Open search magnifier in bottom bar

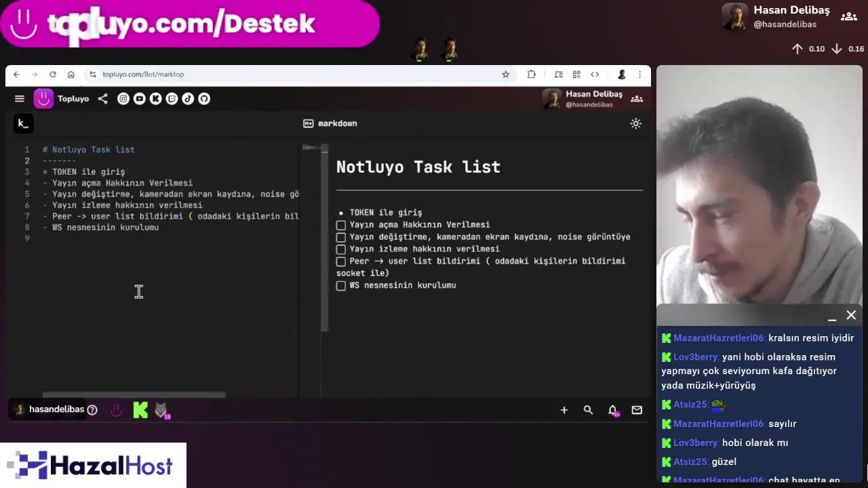tap(588, 410)
